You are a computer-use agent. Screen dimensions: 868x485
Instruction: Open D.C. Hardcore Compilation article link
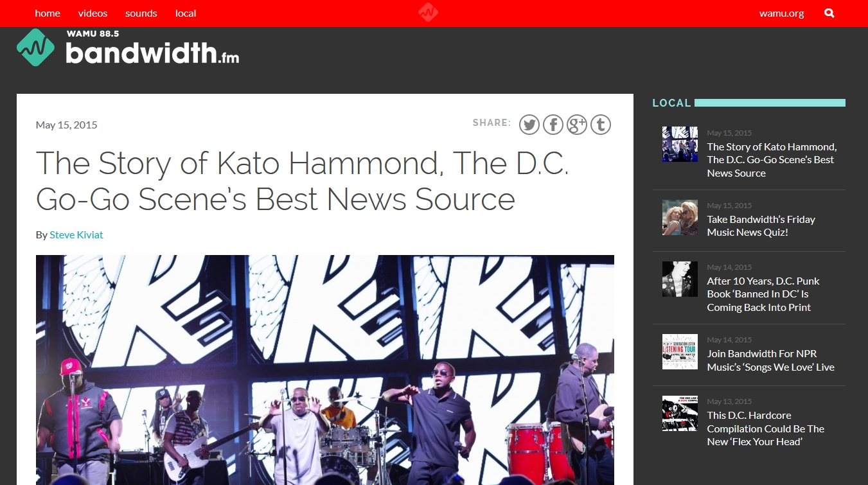click(766, 428)
